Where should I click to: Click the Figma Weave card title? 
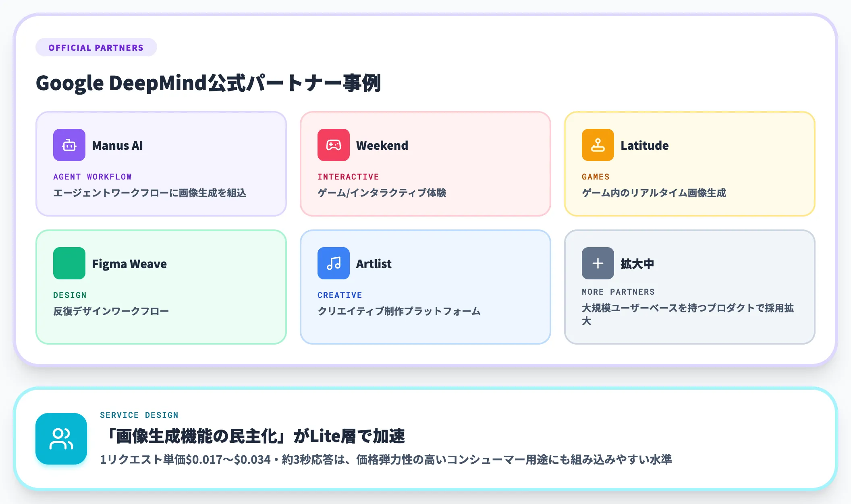[x=129, y=264]
